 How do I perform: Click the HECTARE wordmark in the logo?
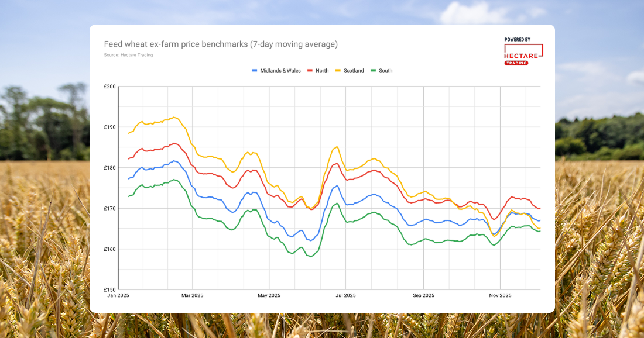coord(521,56)
